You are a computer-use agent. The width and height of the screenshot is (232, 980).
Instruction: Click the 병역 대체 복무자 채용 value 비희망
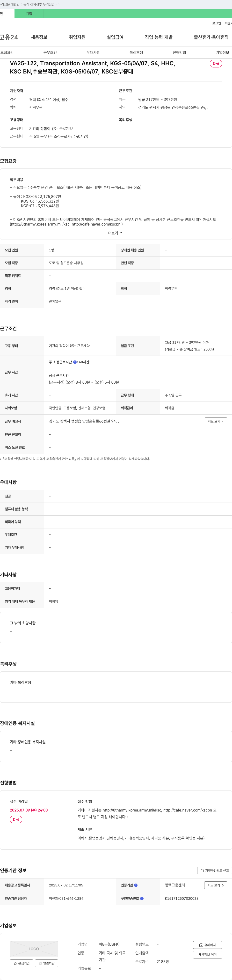click(x=54, y=601)
